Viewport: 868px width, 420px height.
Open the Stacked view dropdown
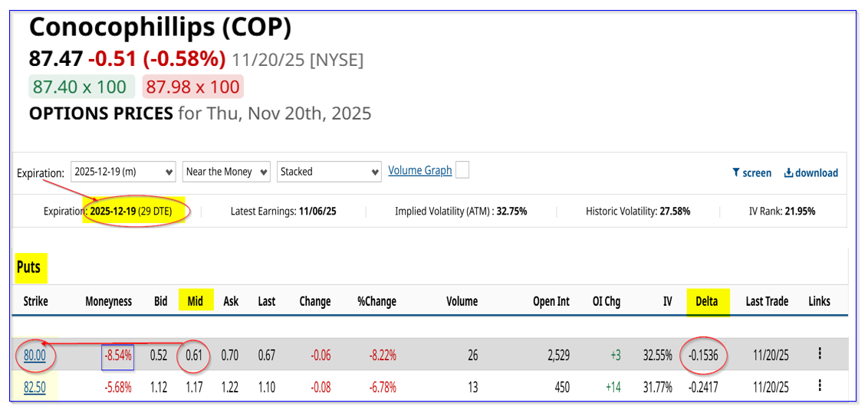[x=329, y=172]
